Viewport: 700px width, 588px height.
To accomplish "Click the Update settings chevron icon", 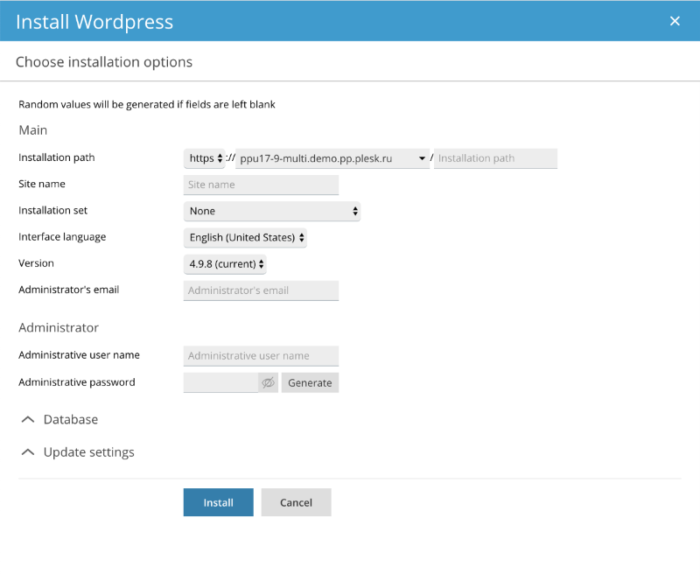I will [28, 452].
